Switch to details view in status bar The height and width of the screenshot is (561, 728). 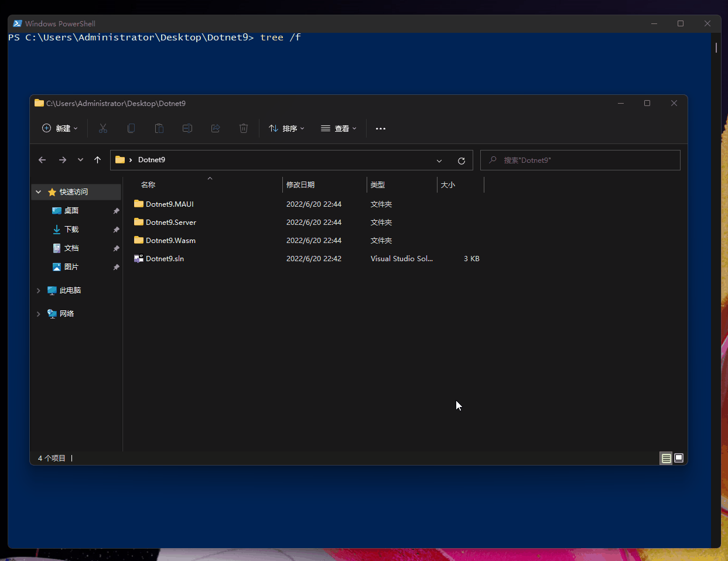pyautogui.click(x=667, y=459)
